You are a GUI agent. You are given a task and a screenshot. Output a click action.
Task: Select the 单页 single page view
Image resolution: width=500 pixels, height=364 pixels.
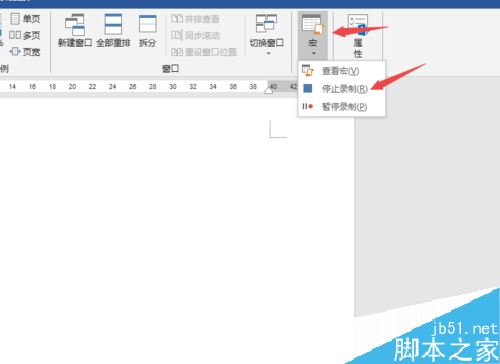point(25,19)
